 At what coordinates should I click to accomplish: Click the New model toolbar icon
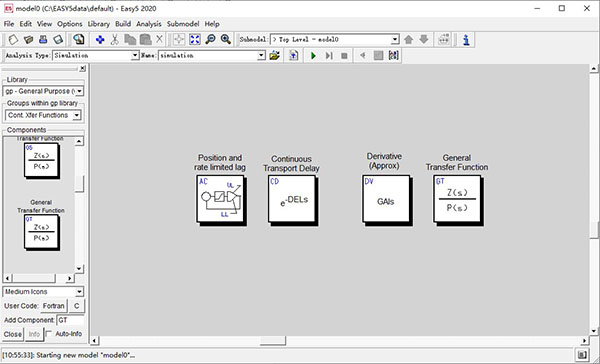tap(13, 39)
